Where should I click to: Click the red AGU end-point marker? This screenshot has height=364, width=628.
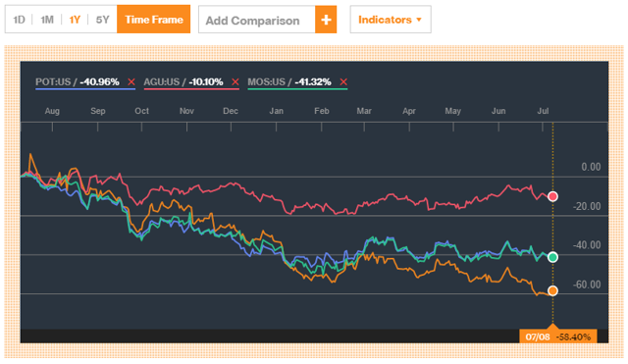552,196
